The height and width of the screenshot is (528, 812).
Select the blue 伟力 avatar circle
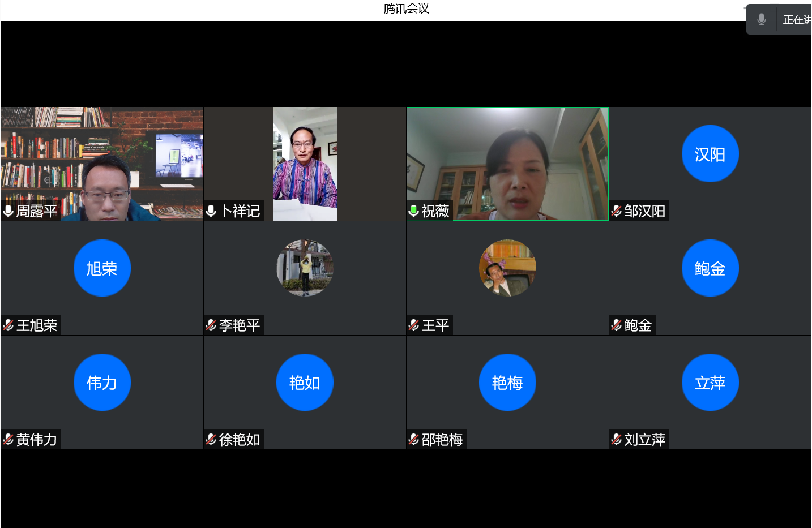[102, 383]
